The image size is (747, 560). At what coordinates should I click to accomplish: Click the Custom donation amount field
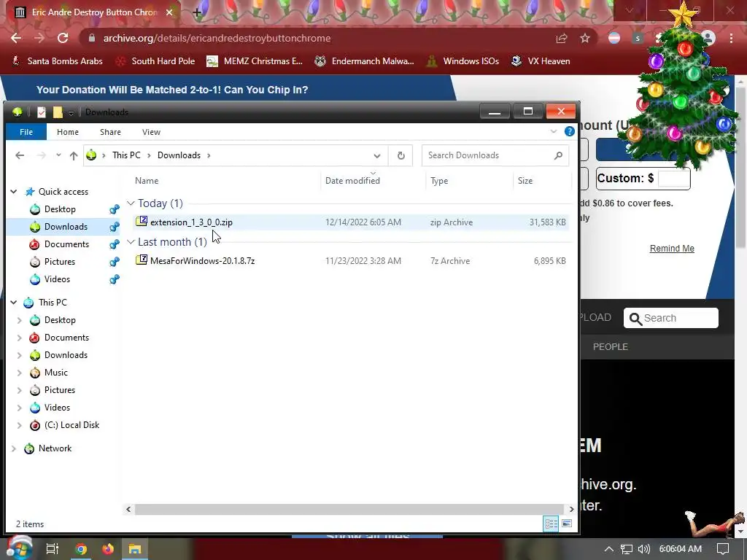[673, 179]
